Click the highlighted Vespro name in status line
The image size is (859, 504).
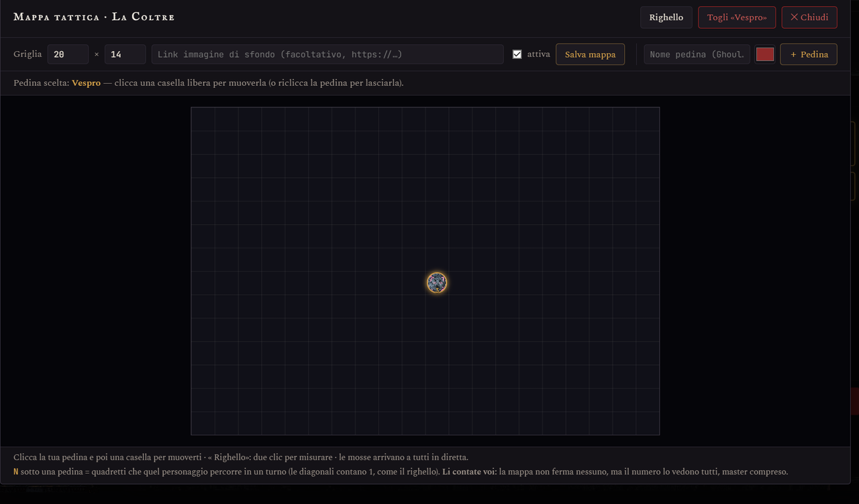(x=86, y=83)
